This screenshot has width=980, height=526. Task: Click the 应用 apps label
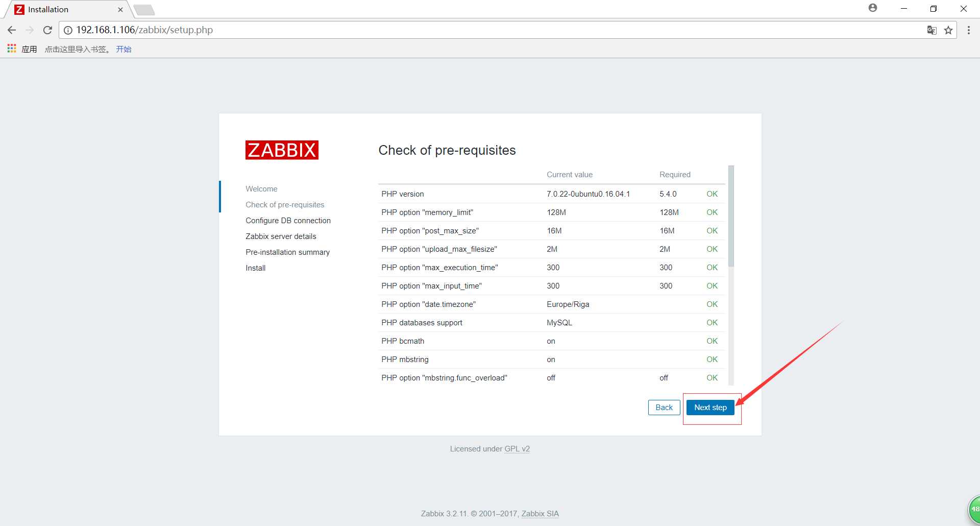tap(29, 49)
